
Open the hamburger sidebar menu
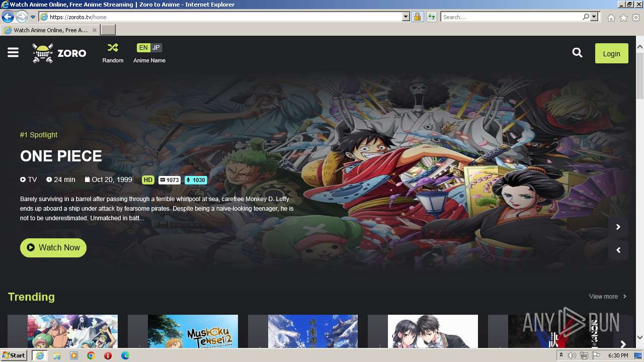click(x=13, y=53)
